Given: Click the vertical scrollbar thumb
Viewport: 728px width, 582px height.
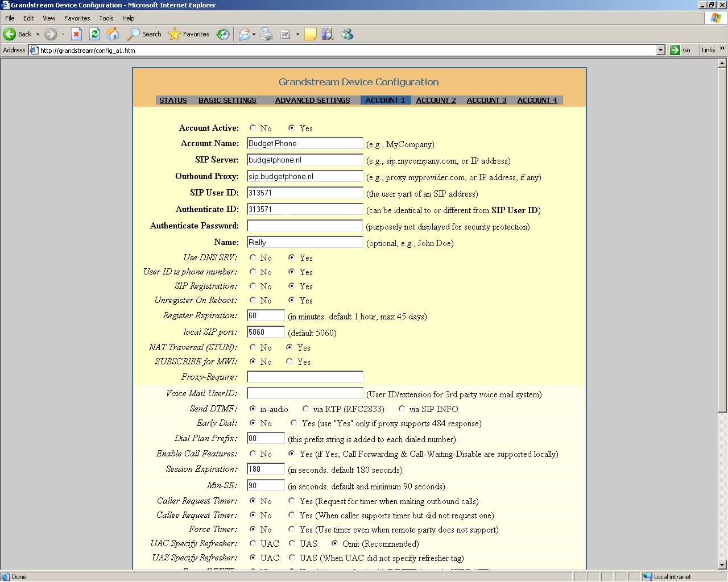Looking at the screenshot, I should [722, 240].
